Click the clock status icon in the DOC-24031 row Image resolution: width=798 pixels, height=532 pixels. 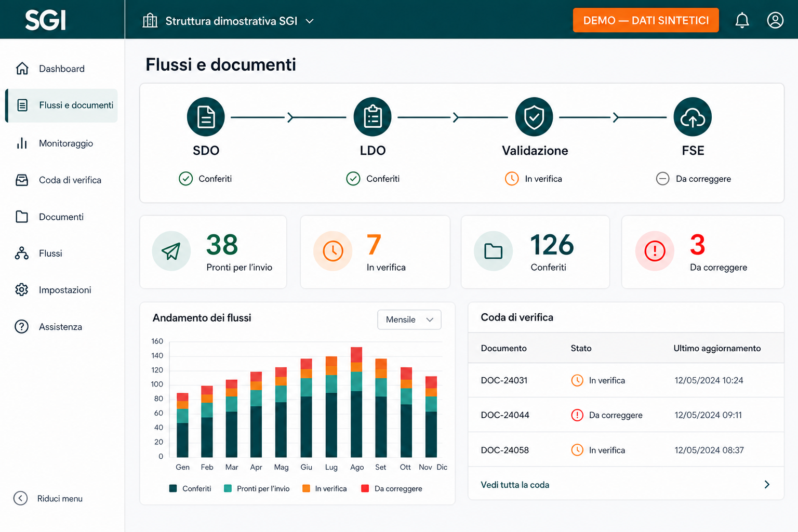coord(577,380)
